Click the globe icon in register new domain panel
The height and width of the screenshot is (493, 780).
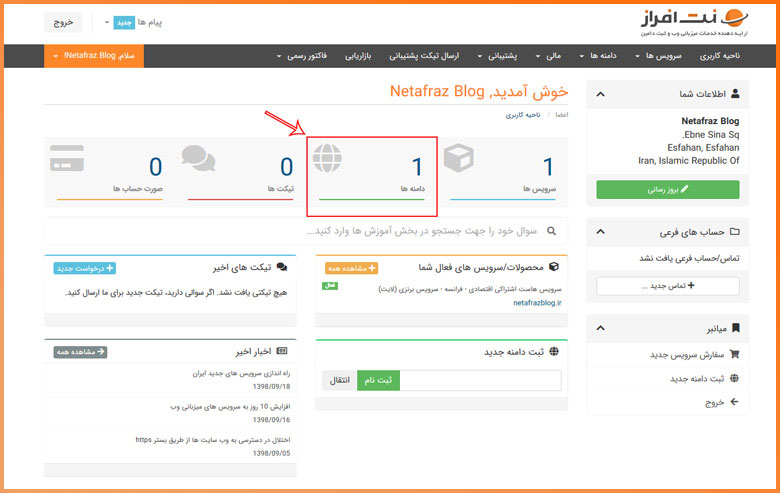pyautogui.click(x=554, y=351)
